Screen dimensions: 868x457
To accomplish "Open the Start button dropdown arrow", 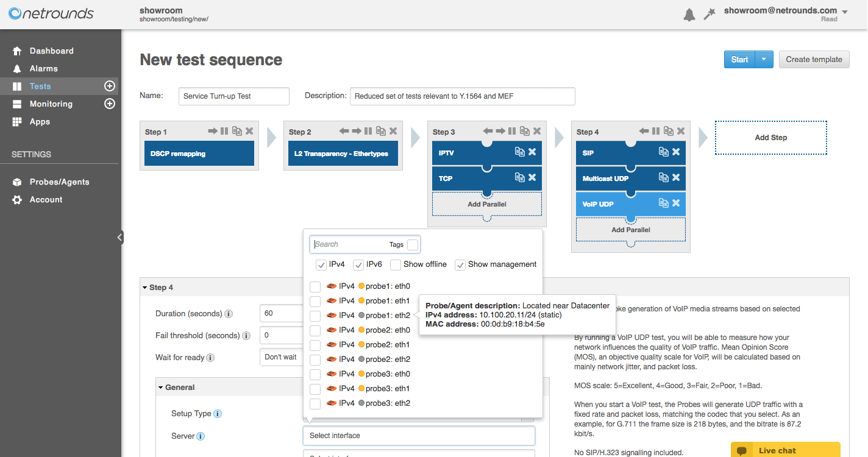I will (x=764, y=59).
